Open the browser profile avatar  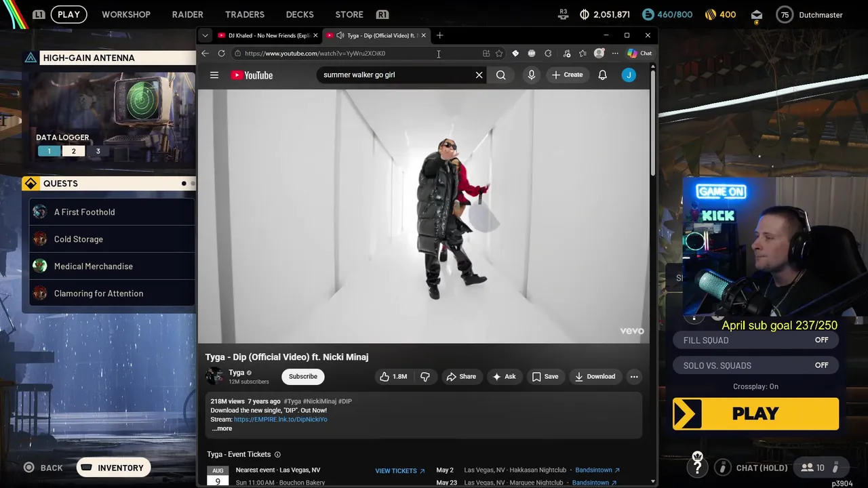(599, 53)
